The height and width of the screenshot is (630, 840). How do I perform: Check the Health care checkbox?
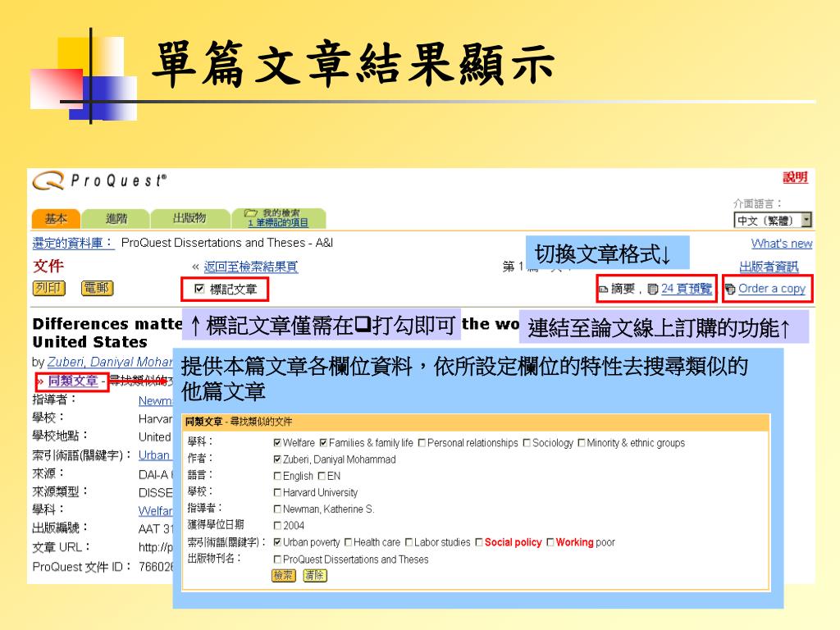click(x=348, y=543)
